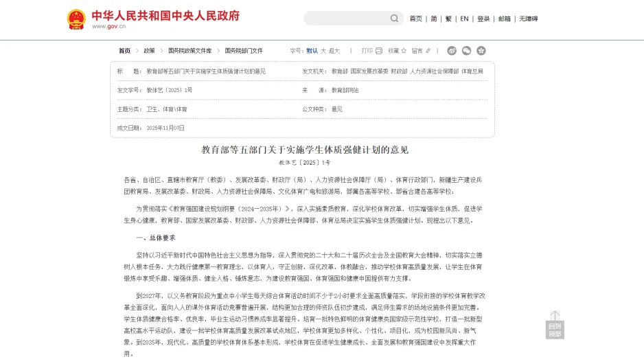Click the section heading 一、总体要求

coord(156,238)
